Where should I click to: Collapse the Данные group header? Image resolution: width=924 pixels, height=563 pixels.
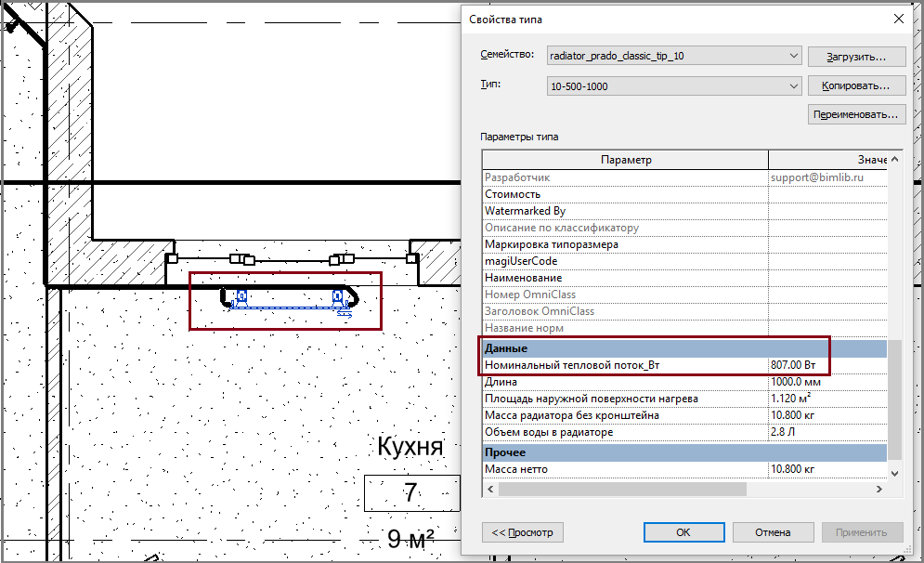[x=684, y=348]
